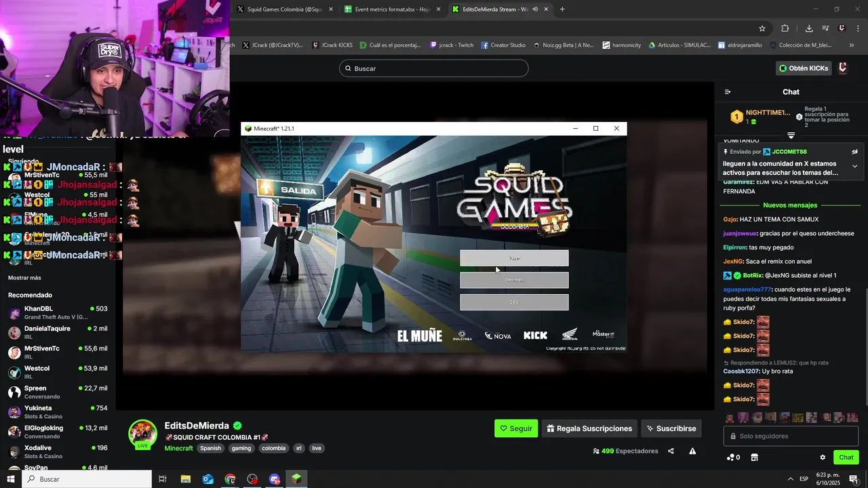
Task: Hide the pinned message eye icon
Action: click(855, 152)
